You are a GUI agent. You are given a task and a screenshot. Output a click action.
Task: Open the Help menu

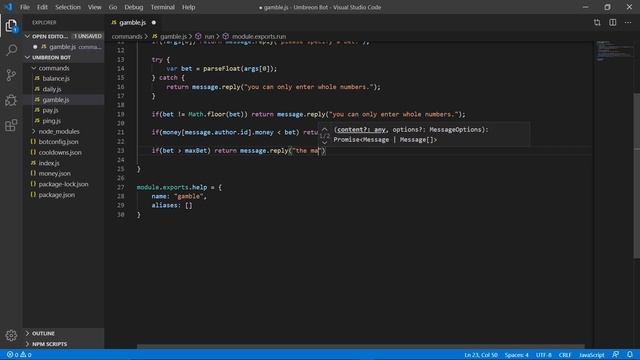click(x=189, y=7)
